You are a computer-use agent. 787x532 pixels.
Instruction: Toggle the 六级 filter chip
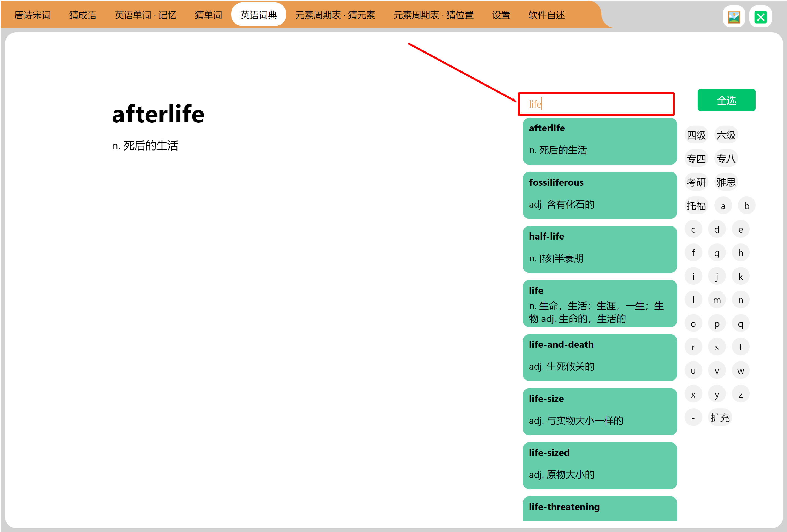pos(726,135)
